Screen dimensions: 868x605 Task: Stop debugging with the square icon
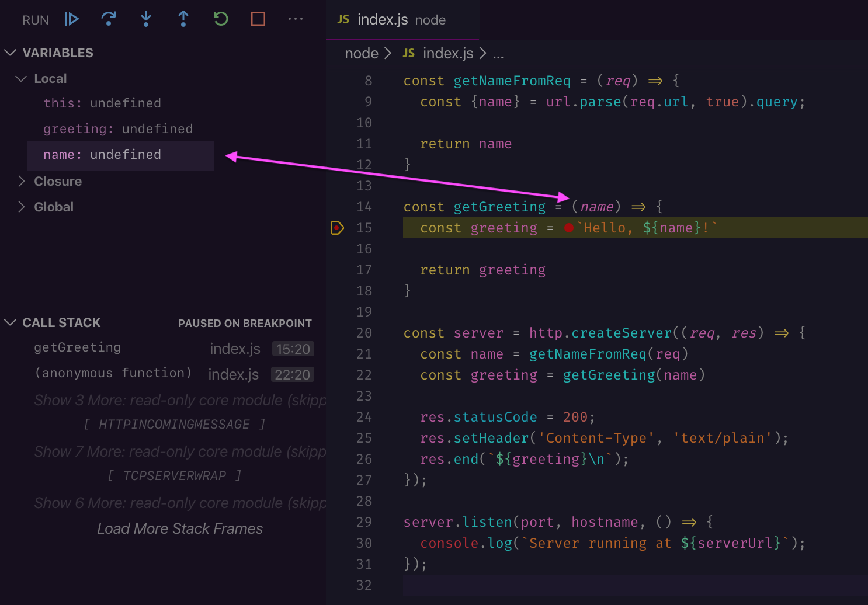[258, 19]
